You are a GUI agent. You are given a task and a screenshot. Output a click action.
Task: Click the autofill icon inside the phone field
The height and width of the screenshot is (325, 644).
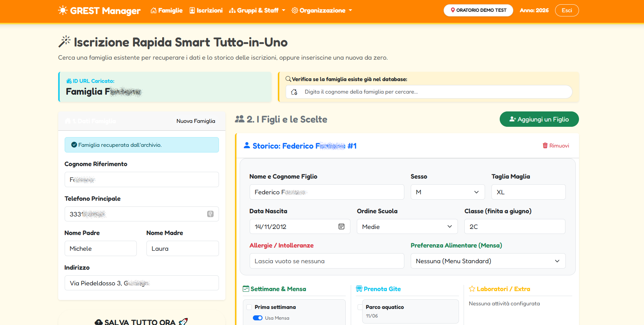(x=210, y=214)
